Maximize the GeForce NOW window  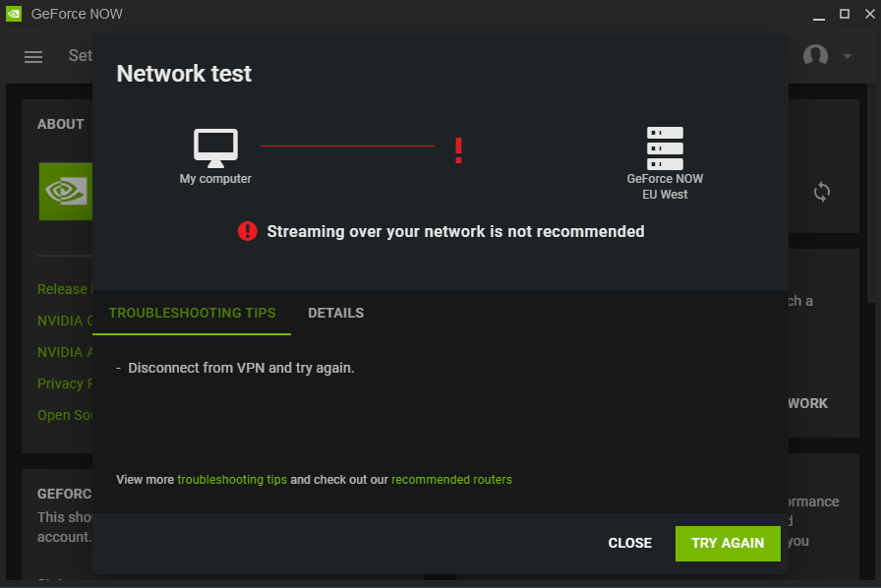pyautogui.click(x=844, y=14)
